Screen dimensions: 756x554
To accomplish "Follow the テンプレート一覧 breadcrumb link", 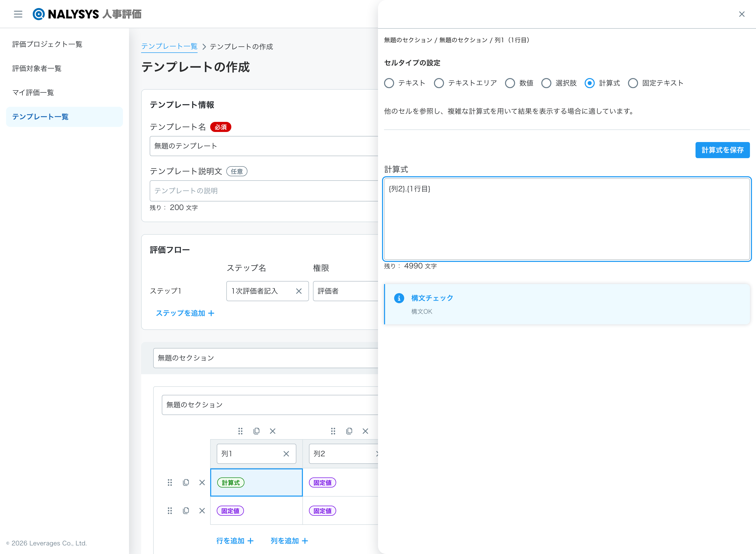I will (x=169, y=46).
